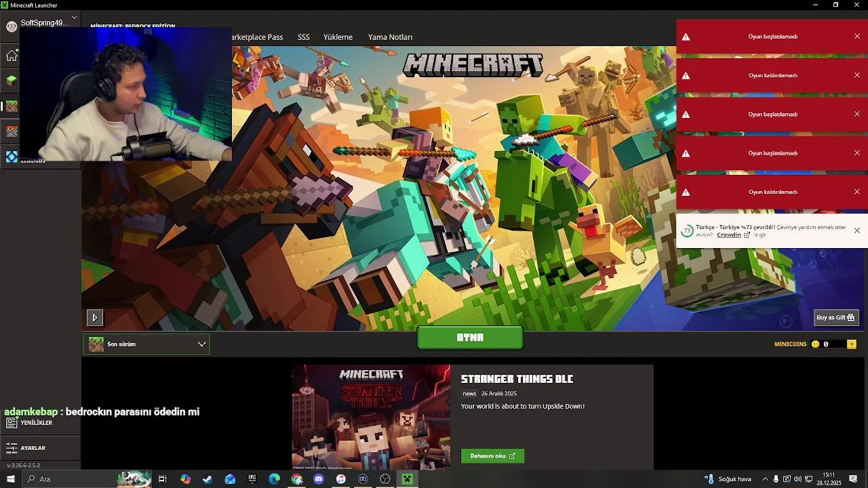Select Minecraft Java Edition grass block icon
The height and width of the screenshot is (488, 868).
12,81
